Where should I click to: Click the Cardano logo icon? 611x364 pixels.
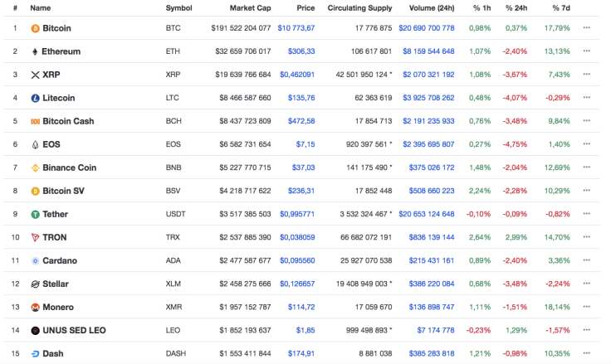tap(35, 261)
